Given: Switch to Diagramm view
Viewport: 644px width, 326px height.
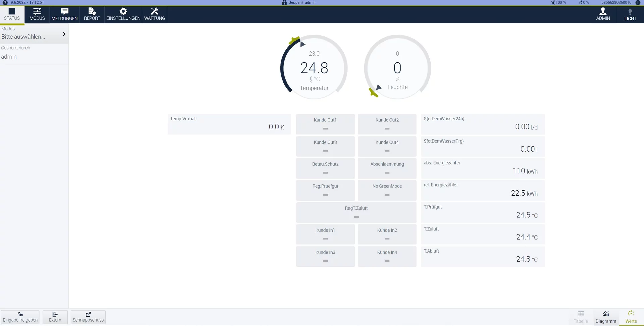Looking at the screenshot, I should (606, 317).
